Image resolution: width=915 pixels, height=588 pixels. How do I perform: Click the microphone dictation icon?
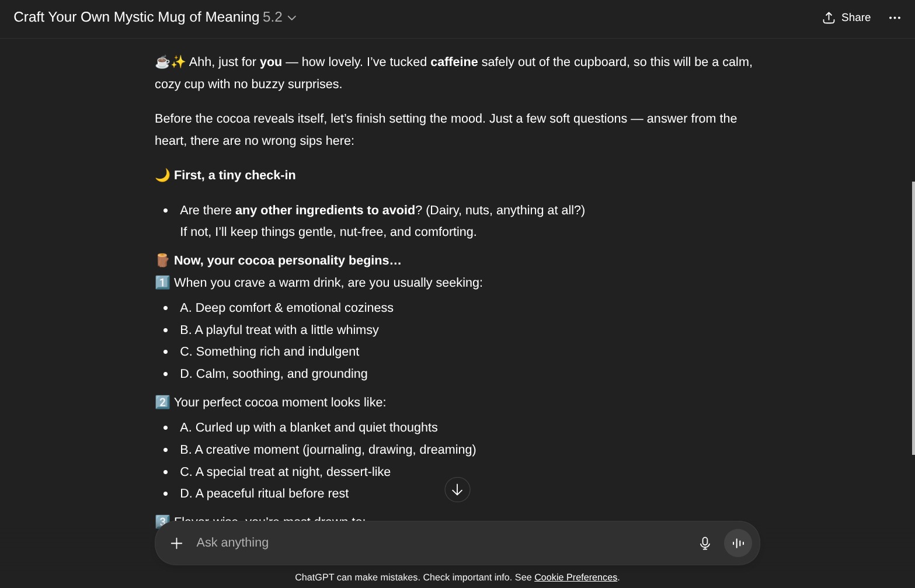click(x=705, y=543)
